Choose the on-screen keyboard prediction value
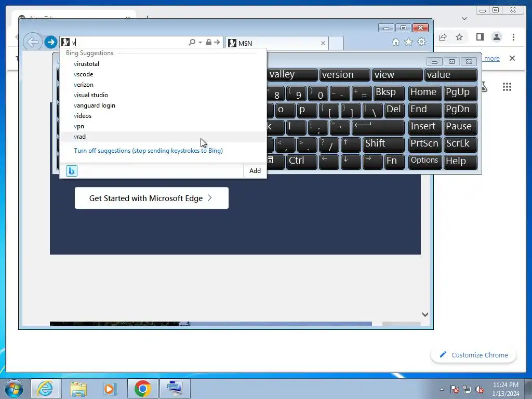This screenshot has height=399, width=532. point(451,75)
